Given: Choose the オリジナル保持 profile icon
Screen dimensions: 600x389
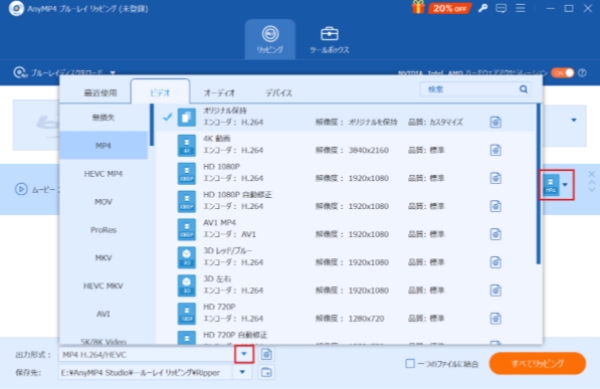Looking at the screenshot, I should 186,117.
